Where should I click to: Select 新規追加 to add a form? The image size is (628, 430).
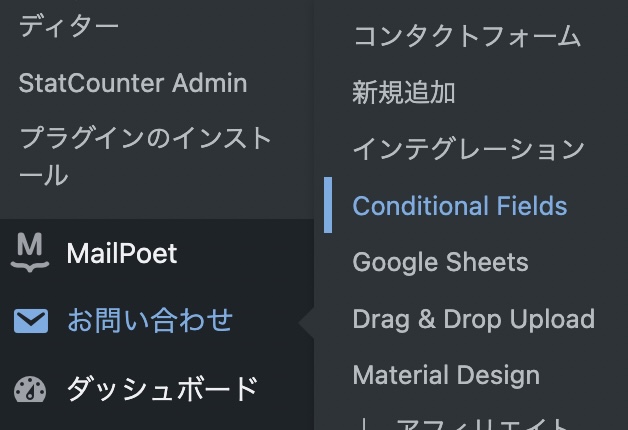404,93
